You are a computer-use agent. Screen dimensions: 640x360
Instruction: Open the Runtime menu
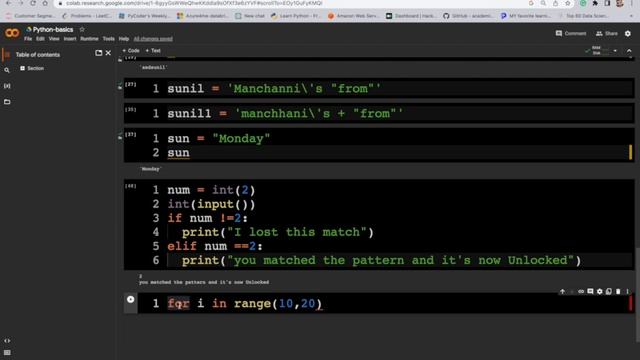(x=89, y=39)
